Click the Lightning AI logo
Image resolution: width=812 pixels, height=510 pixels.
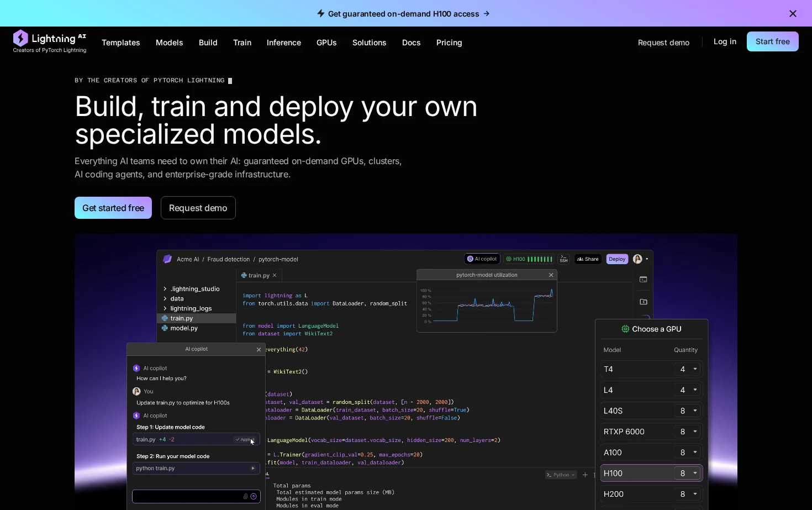50,41
